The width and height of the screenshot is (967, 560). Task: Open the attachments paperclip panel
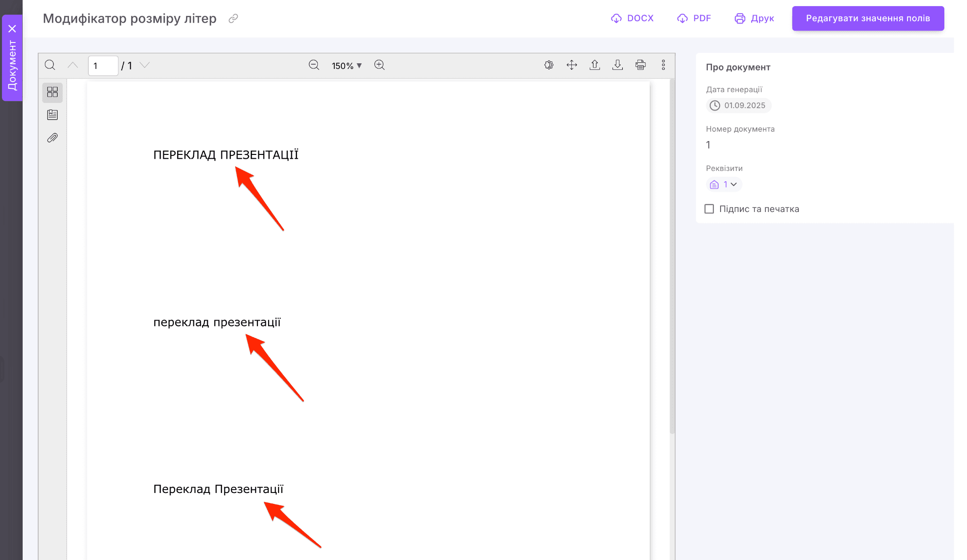52,138
